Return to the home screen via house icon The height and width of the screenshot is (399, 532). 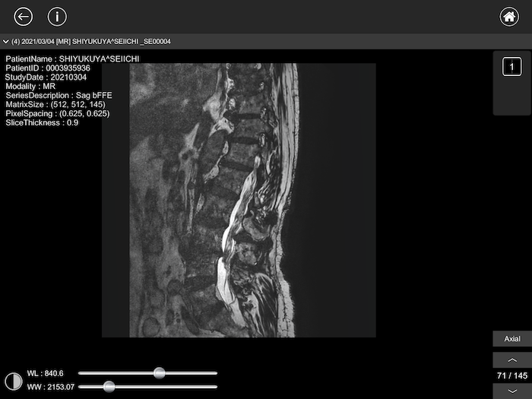tap(508, 17)
